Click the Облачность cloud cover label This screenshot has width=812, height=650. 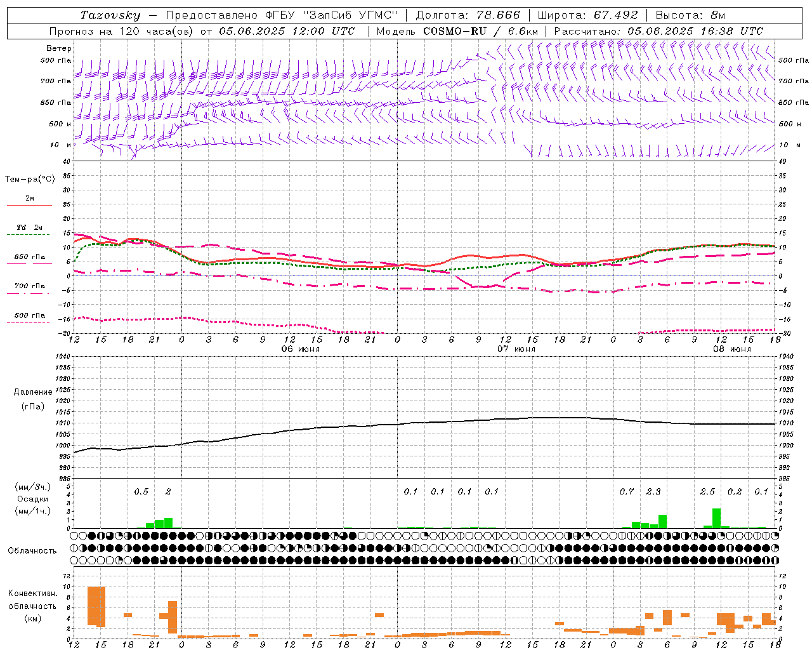coord(32,551)
